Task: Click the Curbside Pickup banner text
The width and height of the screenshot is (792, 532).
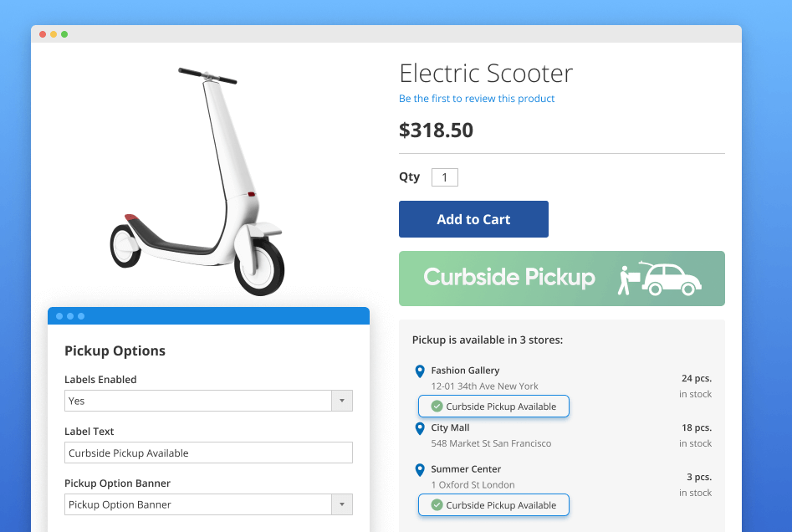Action: [509, 278]
